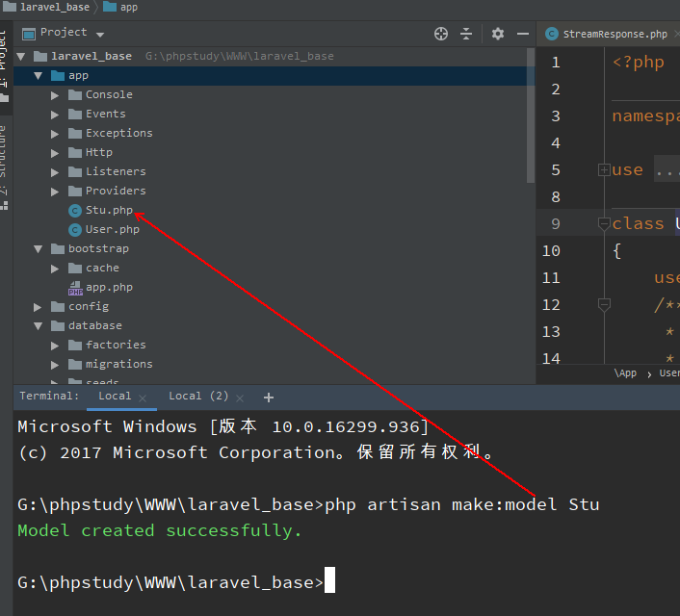Expand the Console folder
Image resolution: width=680 pixels, height=616 pixels.
coord(56,94)
